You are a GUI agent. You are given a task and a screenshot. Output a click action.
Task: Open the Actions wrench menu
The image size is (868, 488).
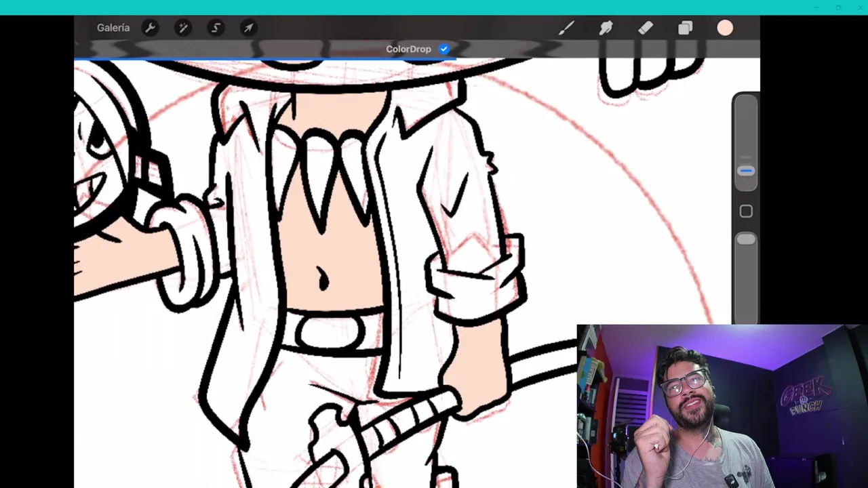tap(150, 28)
